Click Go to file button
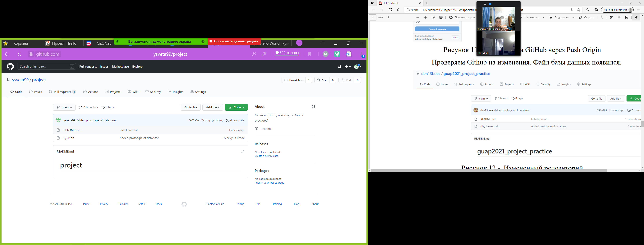The image size is (644, 245). pyautogui.click(x=191, y=107)
